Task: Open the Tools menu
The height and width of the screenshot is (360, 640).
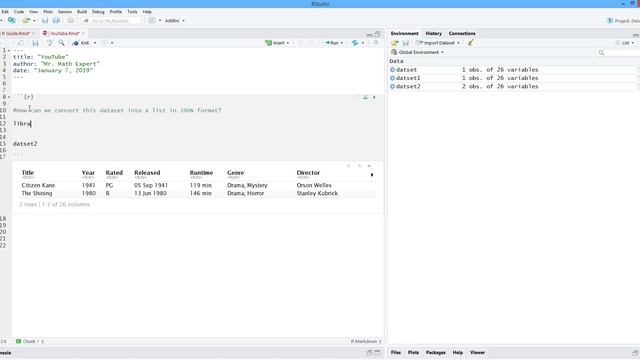Action: (x=132, y=12)
